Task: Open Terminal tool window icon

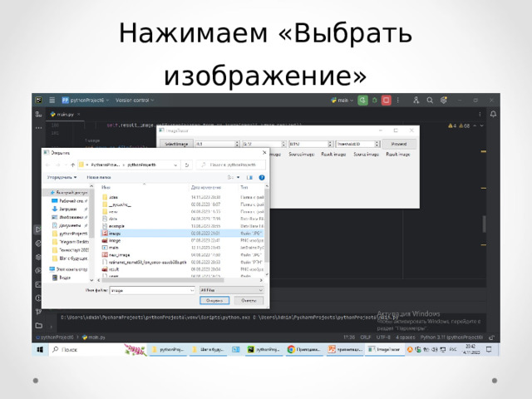Action: pos(38,284)
